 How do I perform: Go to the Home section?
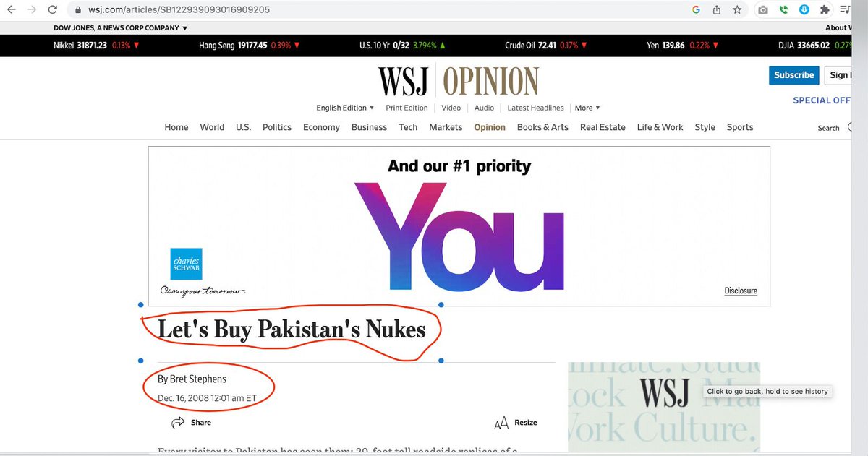tap(176, 127)
